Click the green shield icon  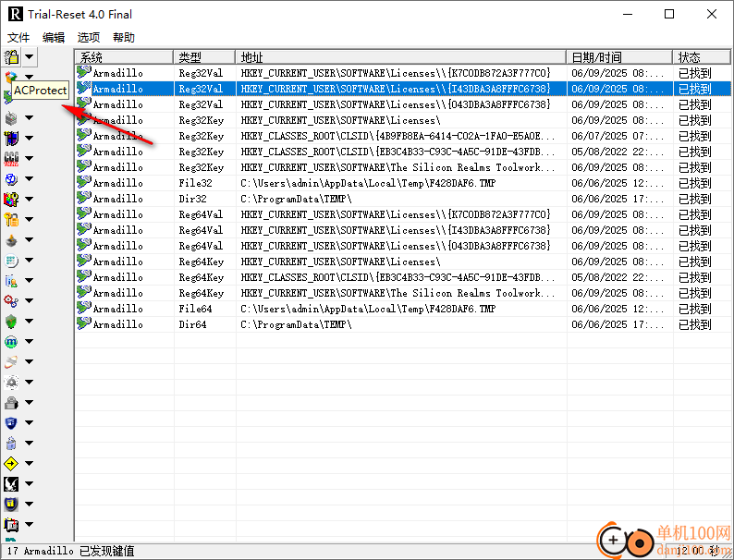pos(11,322)
